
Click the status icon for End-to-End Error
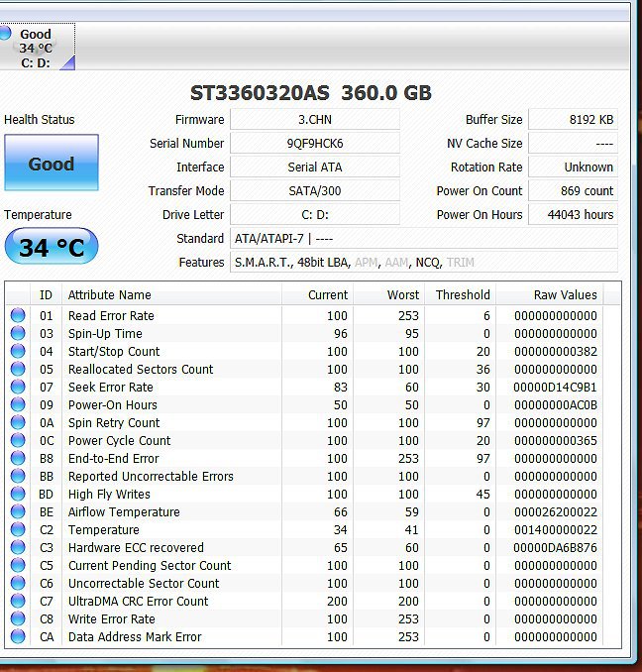18,458
